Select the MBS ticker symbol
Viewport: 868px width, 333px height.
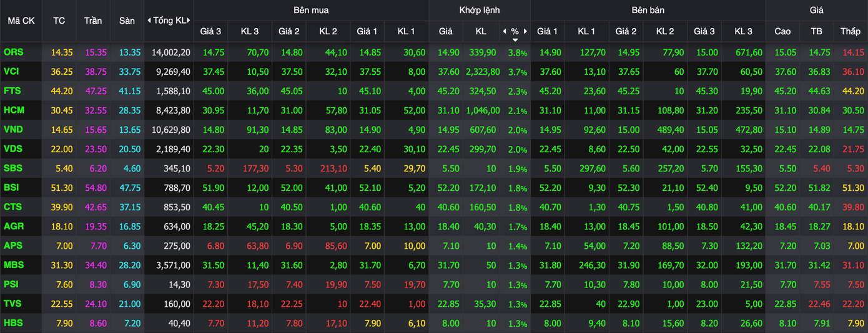pos(13,265)
